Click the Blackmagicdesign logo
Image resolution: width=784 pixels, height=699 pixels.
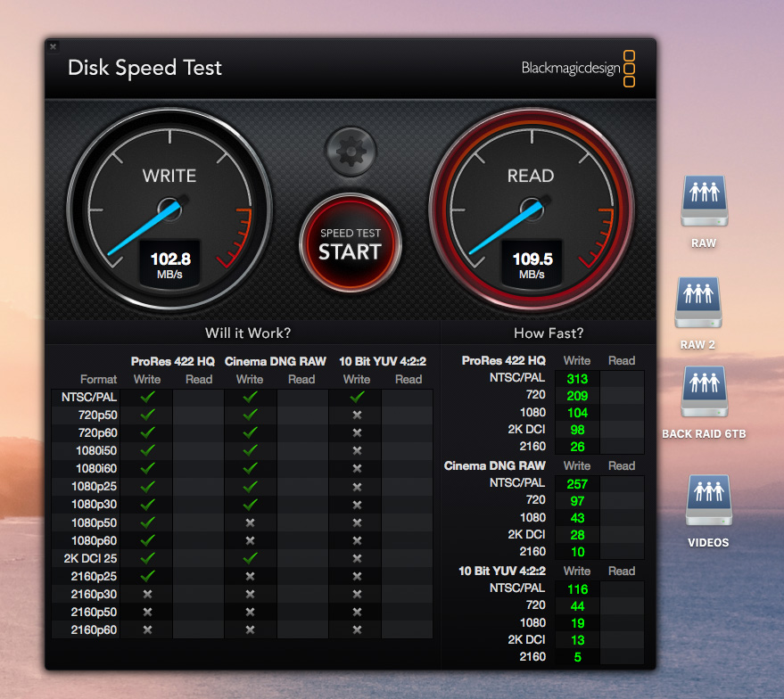[579, 69]
